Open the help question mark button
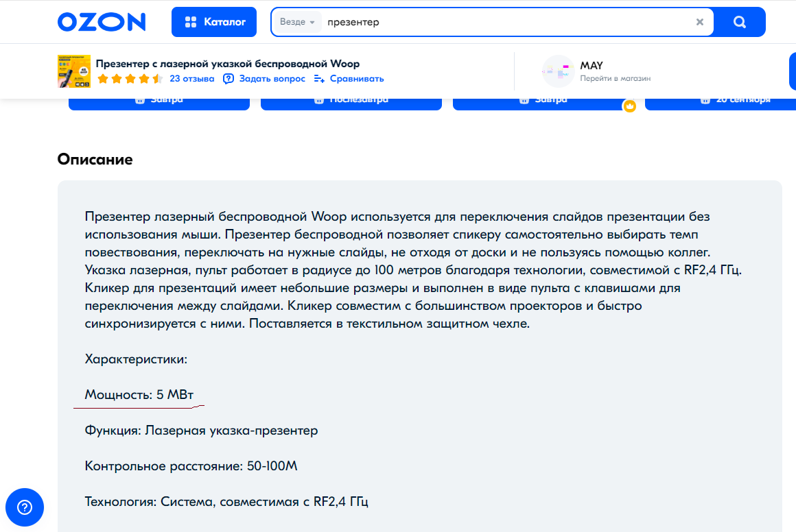The image size is (796, 532). pos(25,507)
